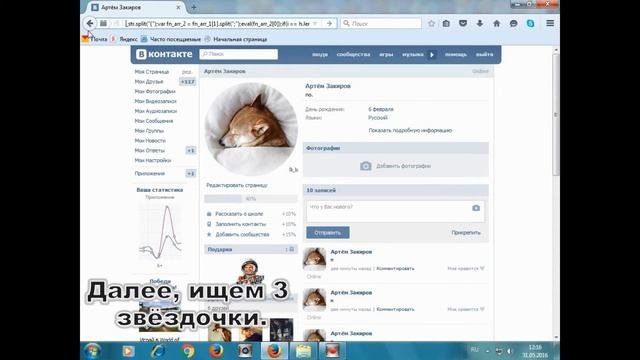This screenshot has height=360, width=640.
Task: Click выйти to log out
Action: 484,54
